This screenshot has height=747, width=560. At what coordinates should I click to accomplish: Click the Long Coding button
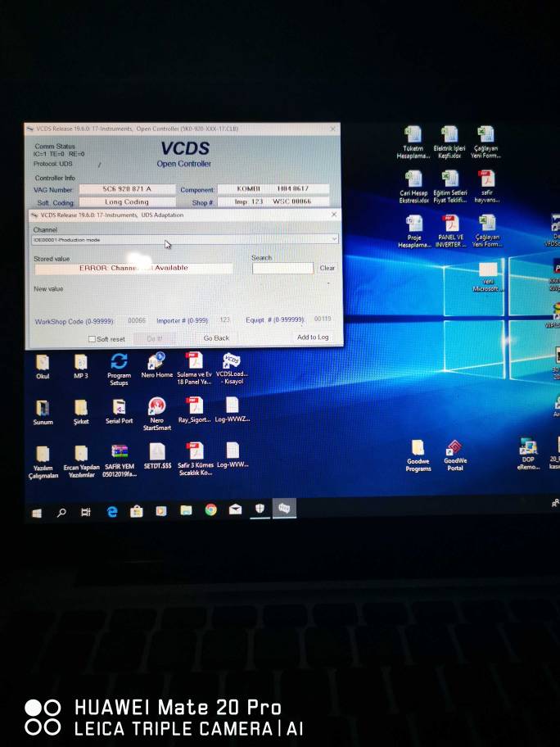point(127,202)
